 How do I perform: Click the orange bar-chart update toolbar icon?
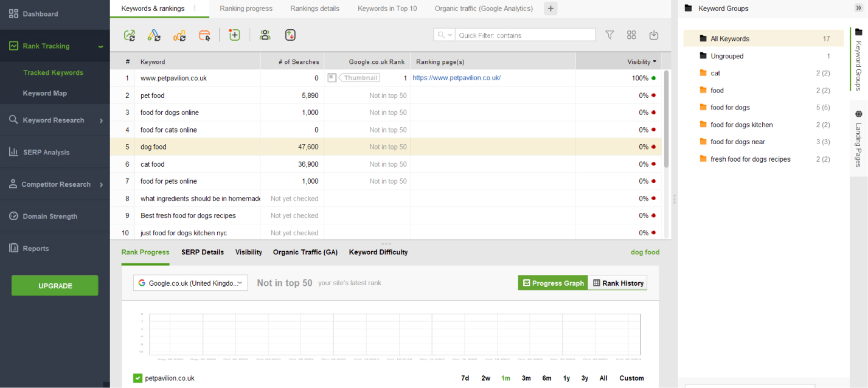(179, 35)
